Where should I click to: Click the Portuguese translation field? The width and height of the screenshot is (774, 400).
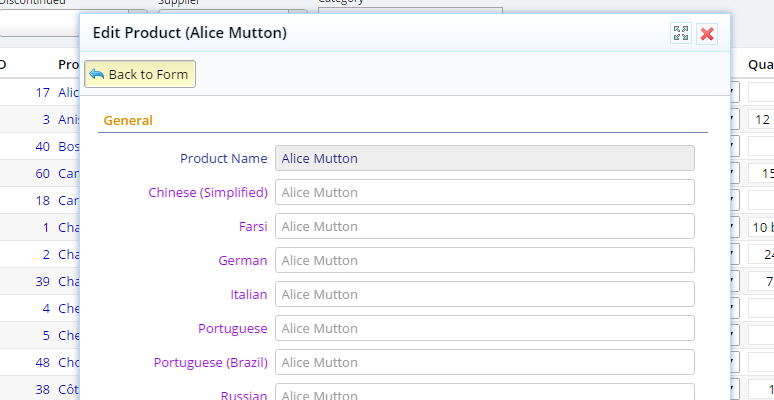click(485, 328)
